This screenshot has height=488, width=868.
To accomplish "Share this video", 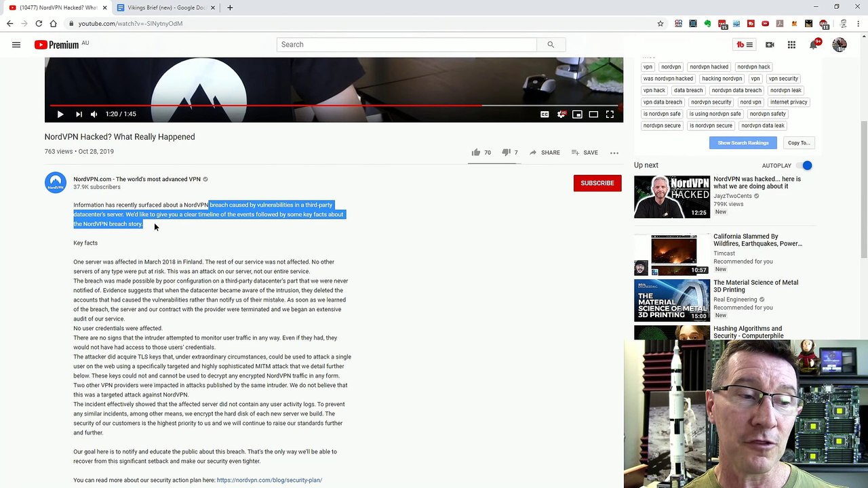I will tap(545, 152).
